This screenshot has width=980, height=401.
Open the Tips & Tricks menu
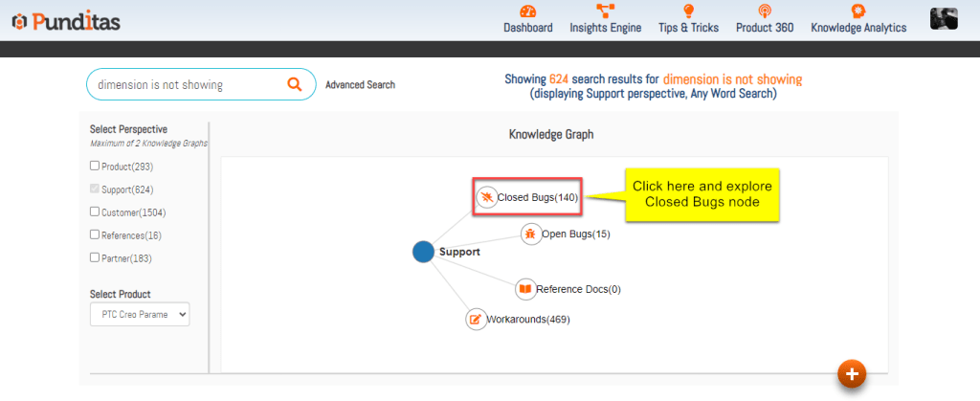[688, 20]
